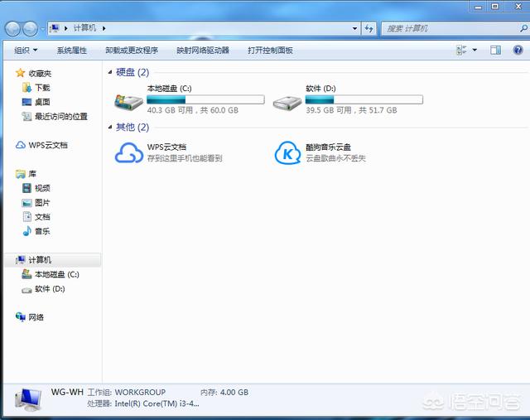The width and height of the screenshot is (530, 420).
Task: Click 映射网络驱动器 in the toolbar
Action: (x=203, y=51)
